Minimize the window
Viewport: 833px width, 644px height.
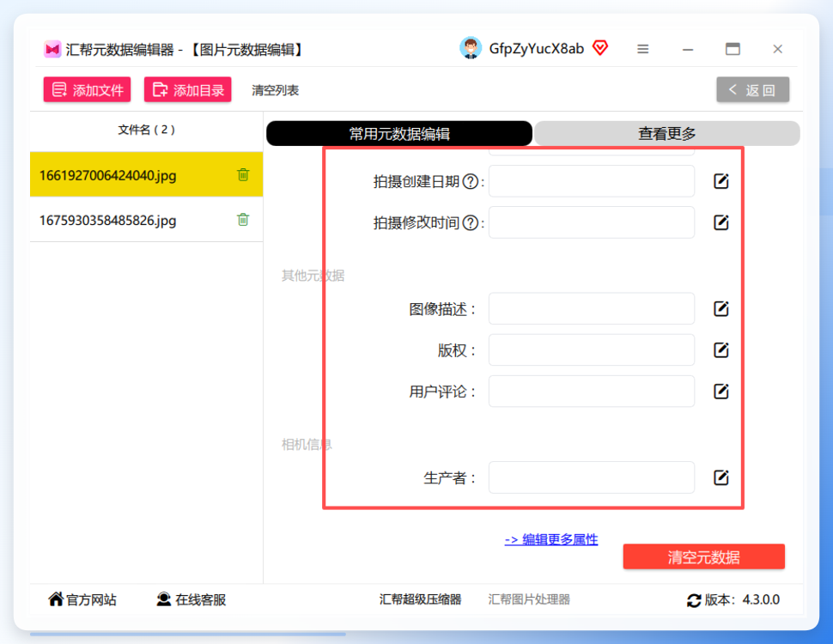click(x=688, y=50)
